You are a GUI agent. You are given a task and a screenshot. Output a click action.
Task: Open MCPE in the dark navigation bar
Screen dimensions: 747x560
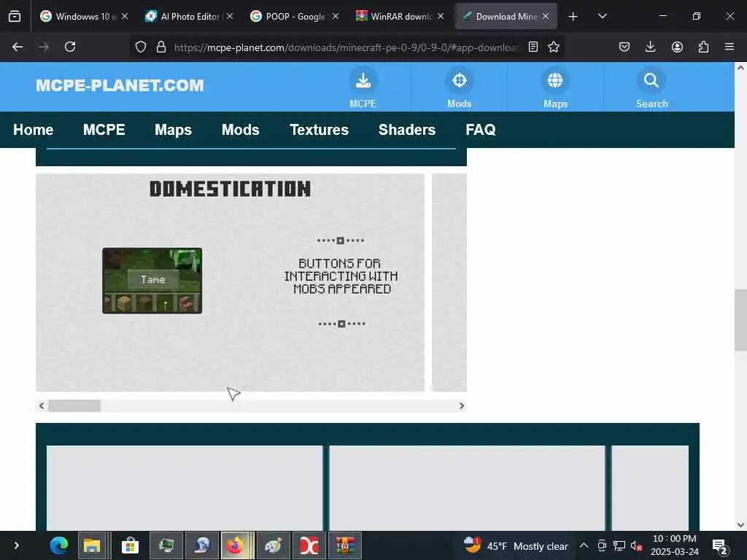coord(104,130)
